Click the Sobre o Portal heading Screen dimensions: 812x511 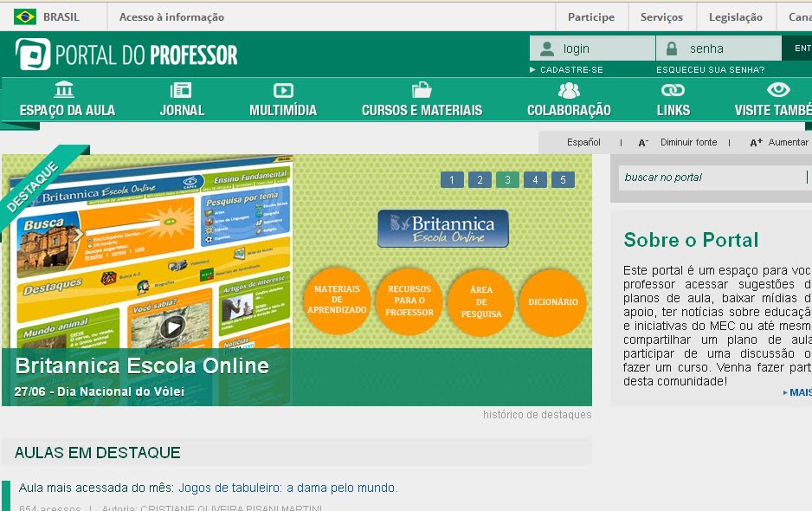692,240
